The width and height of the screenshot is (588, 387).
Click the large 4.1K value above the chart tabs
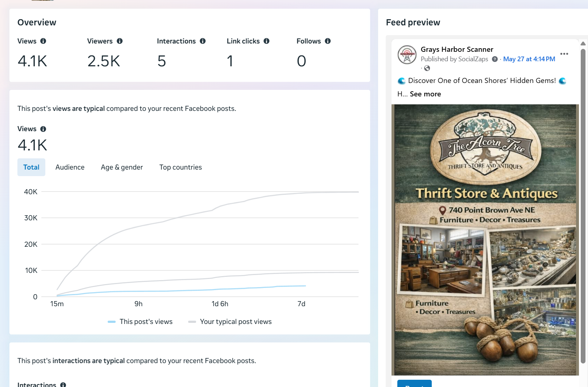32,145
